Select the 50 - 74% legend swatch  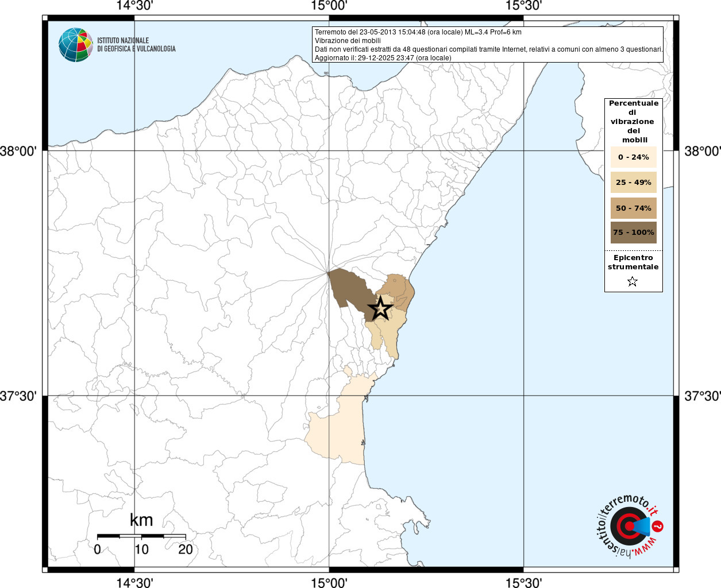[x=634, y=208]
